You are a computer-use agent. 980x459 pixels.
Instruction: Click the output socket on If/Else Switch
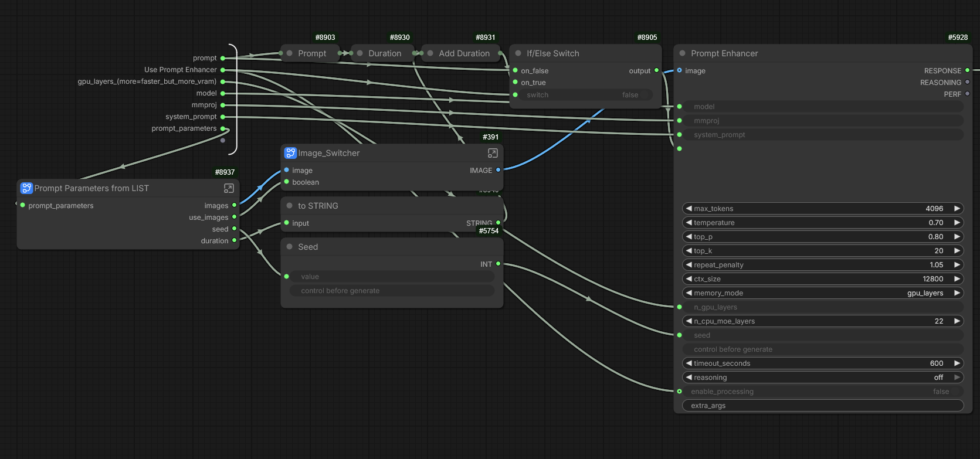tap(657, 70)
